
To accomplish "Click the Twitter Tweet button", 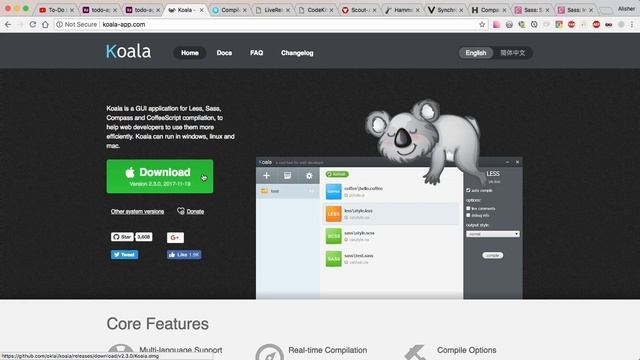I will coord(124,255).
